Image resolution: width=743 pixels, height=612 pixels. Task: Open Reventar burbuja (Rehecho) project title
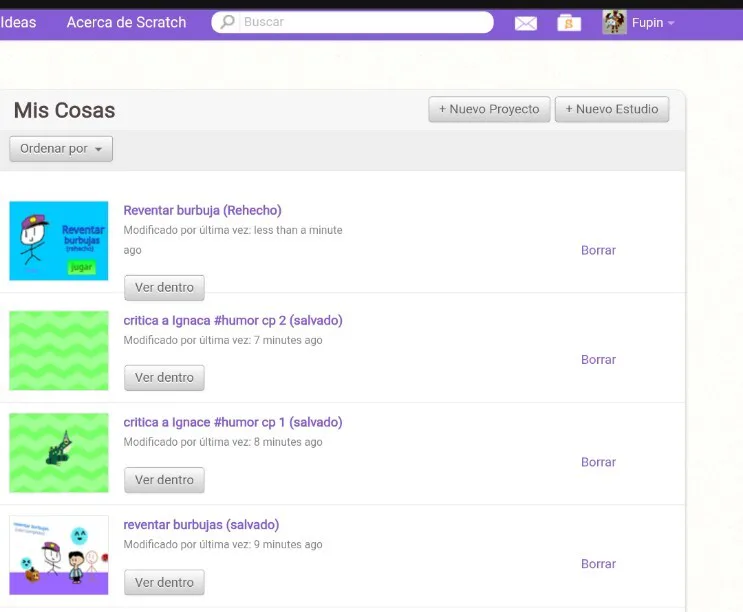coord(202,210)
